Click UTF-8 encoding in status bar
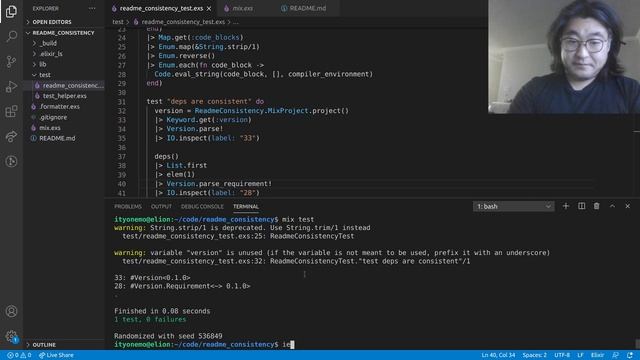The width and height of the screenshot is (640, 360). 562,355
